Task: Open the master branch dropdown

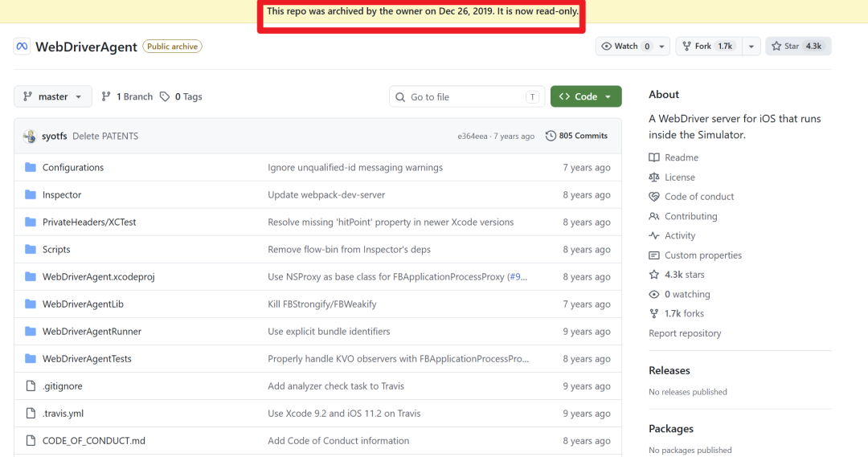Action: 52,96
